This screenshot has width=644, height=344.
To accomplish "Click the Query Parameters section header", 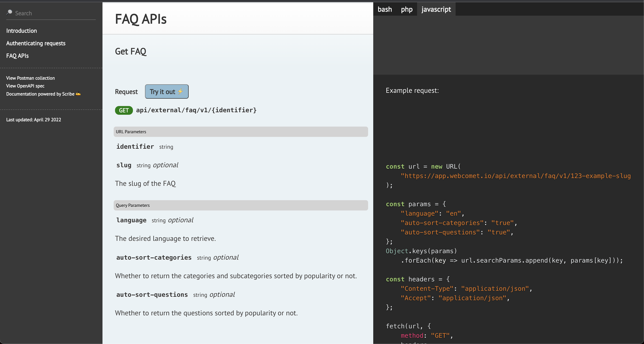I will click(x=241, y=205).
